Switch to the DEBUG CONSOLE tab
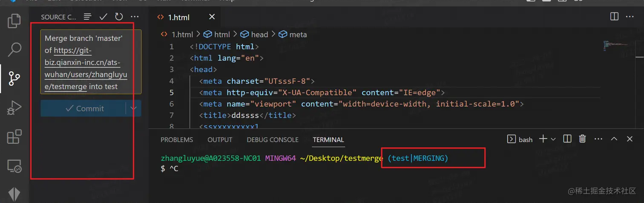Screen dimensions: 644x203 tap(273, 140)
